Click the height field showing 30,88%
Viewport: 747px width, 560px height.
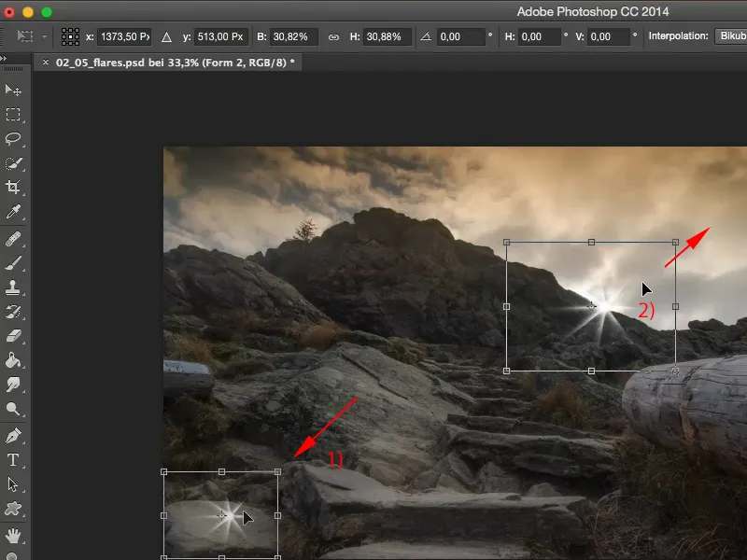click(x=387, y=36)
